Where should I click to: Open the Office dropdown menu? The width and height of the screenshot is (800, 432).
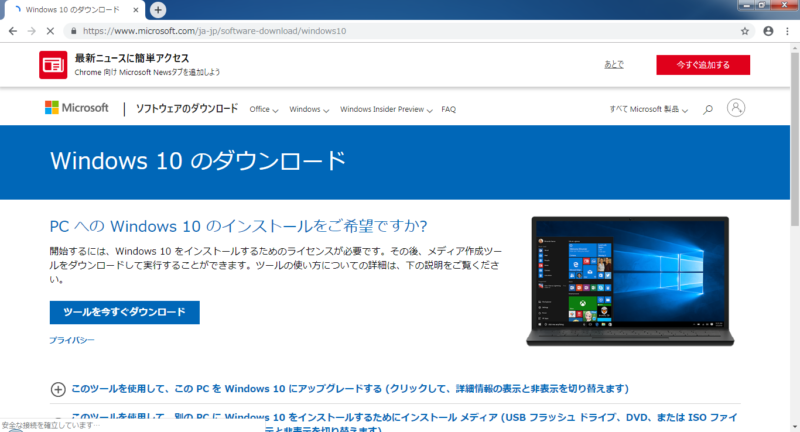tap(264, 109)
